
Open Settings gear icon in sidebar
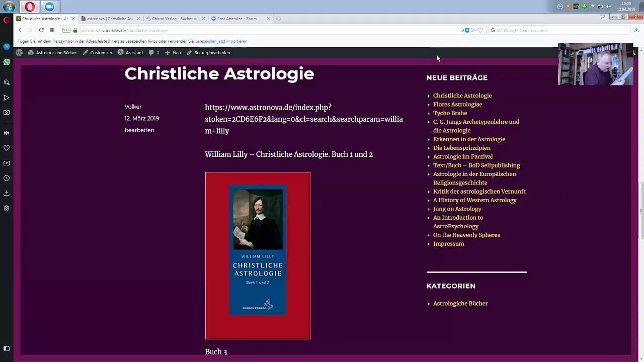(x=7, y=208)
